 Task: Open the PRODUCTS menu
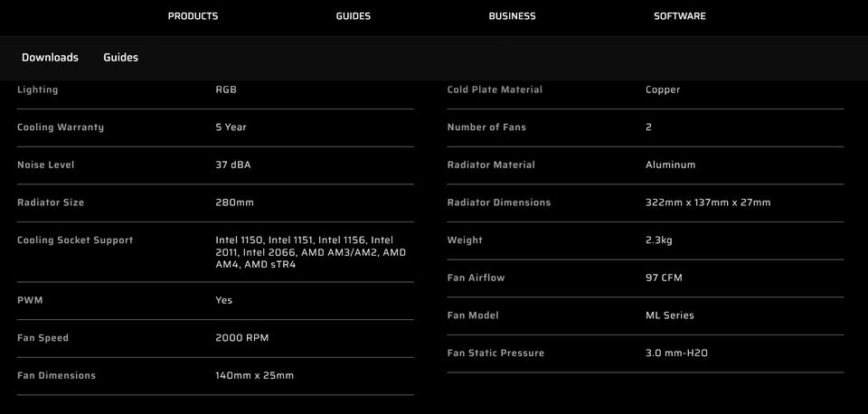[193, 16]
